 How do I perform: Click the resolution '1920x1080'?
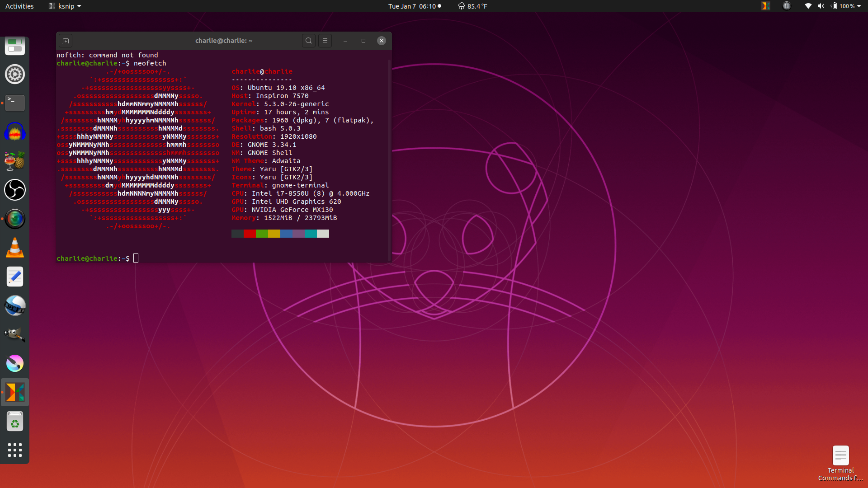[x=298, y=136]
